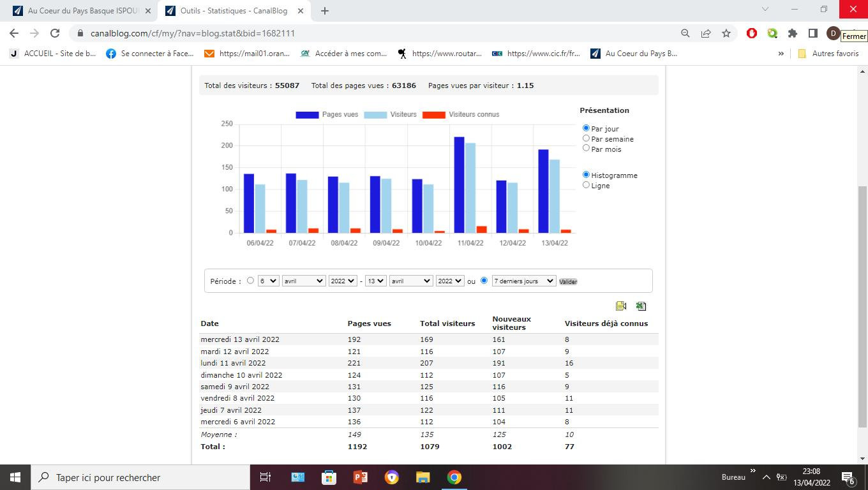Select the Par semaine radio option
Image resolution: width=868 pixels, height=490 pixels.
[586, 138]
